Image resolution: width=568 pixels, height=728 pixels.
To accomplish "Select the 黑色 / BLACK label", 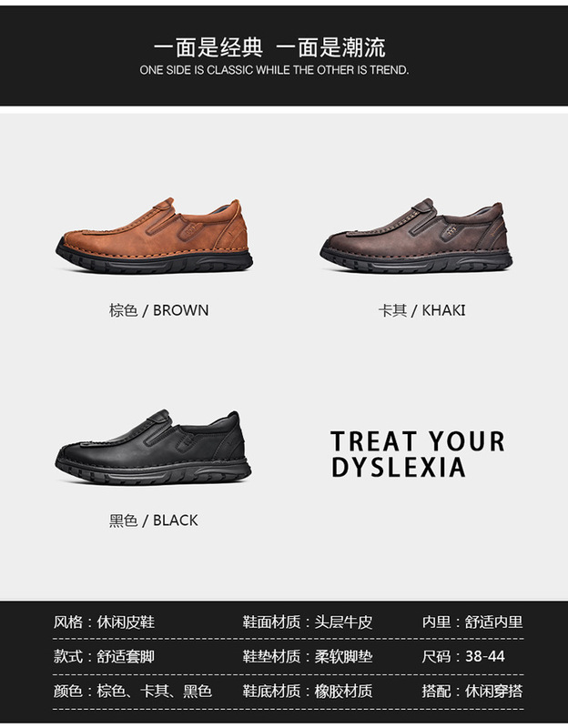I will pyautogui.click(x=153, y=521).
